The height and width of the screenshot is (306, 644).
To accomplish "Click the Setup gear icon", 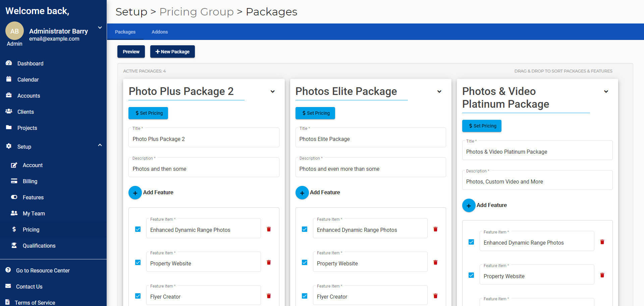I will pyautogui.click(x=9, y=146).
